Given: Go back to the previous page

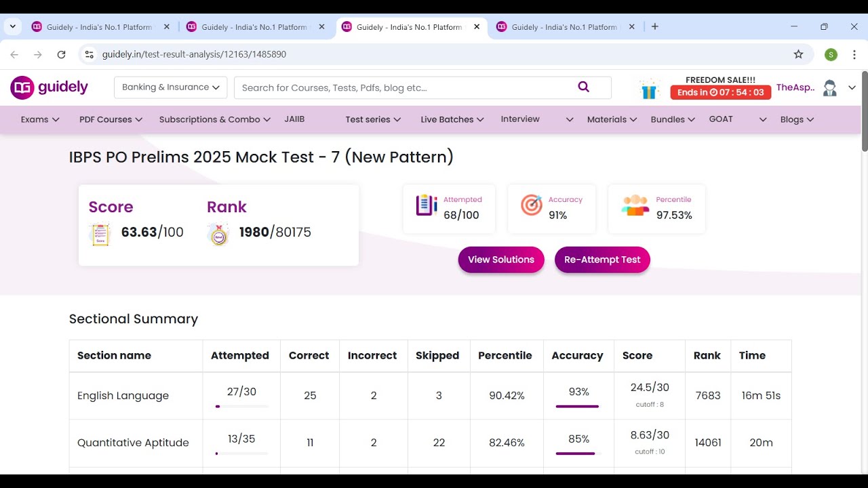Looking at the screenshot, I should (14, 54).
